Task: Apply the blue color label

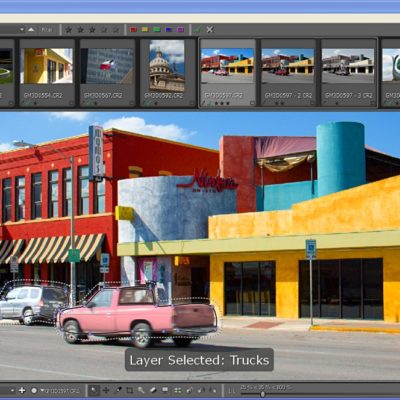Action: pos(169,30)
